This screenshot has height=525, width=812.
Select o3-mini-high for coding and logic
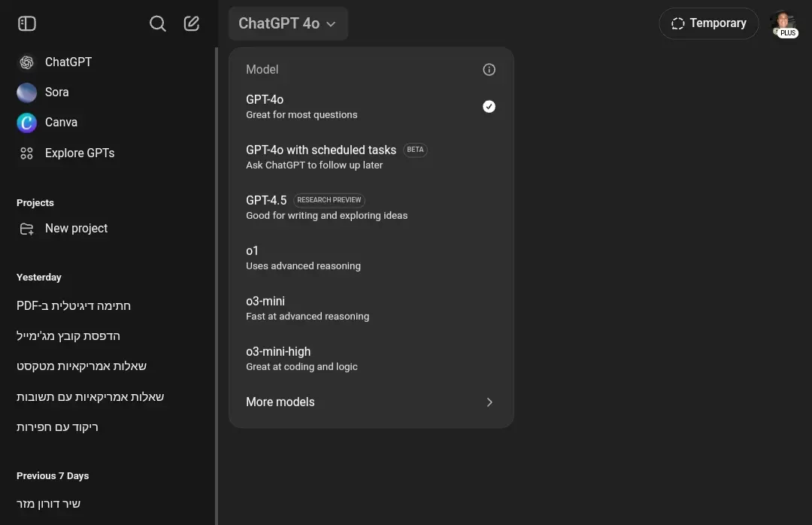[371, 358]
